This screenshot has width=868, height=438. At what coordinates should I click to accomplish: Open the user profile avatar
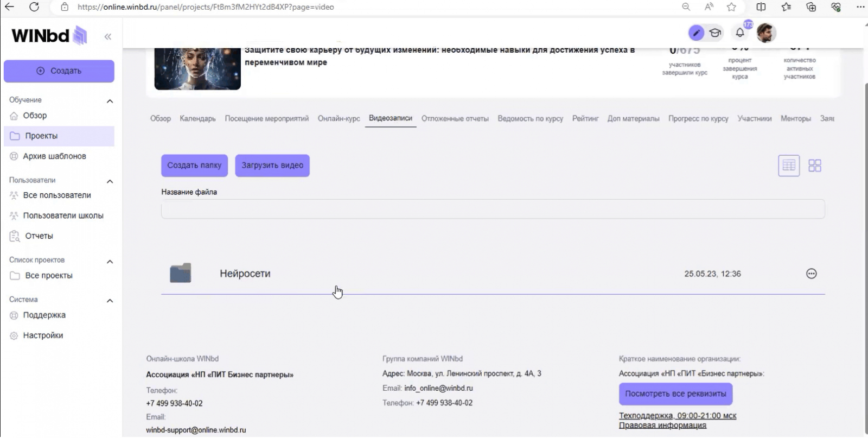[766, 33]
